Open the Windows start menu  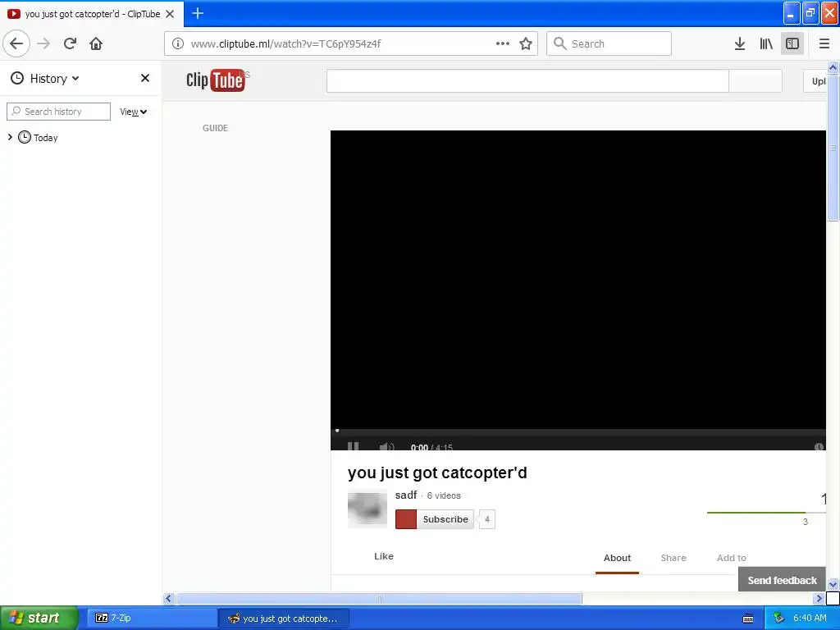point(38,618)
